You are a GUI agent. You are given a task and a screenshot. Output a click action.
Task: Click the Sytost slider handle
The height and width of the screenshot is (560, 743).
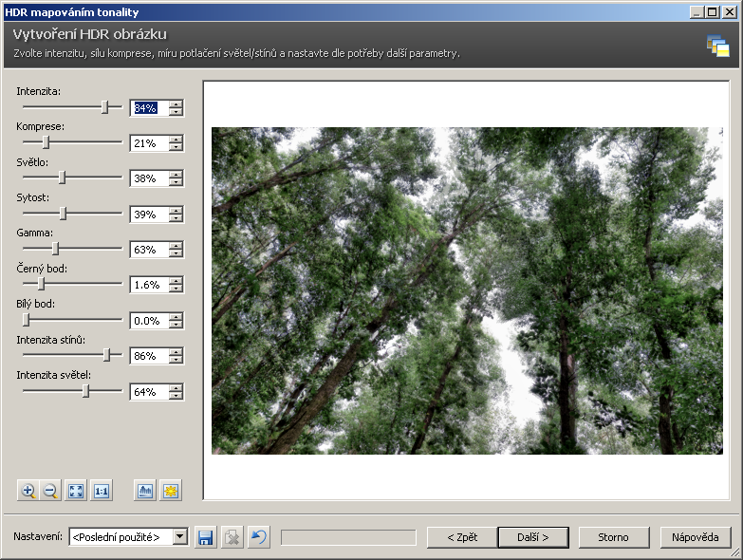point(63,213)
